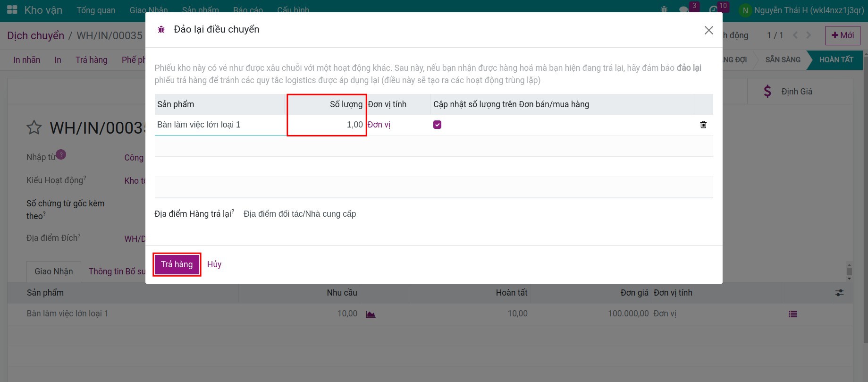This screenshot has height=382, width=868.
Task: Edit the quantity field showing 1,00
Action: point(327,125)
